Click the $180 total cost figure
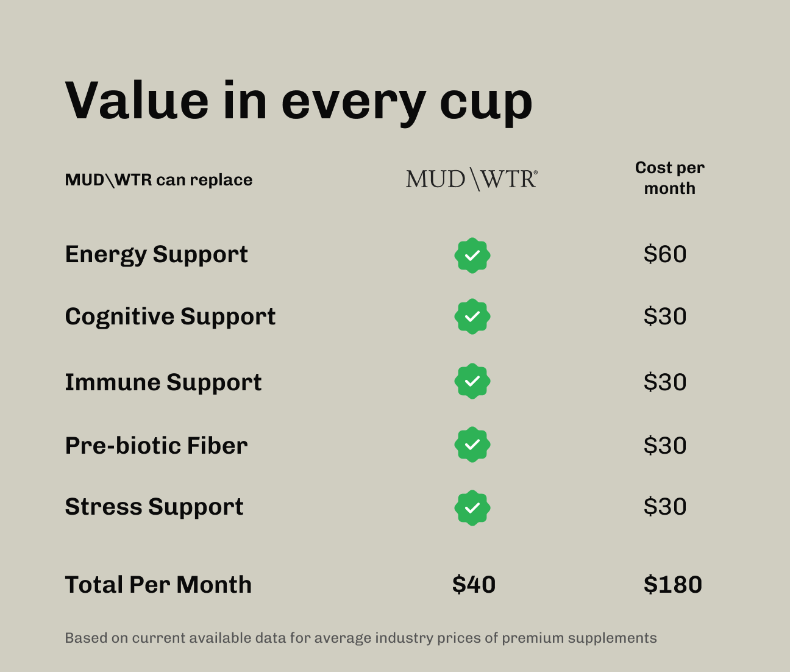 coord(673,585)
